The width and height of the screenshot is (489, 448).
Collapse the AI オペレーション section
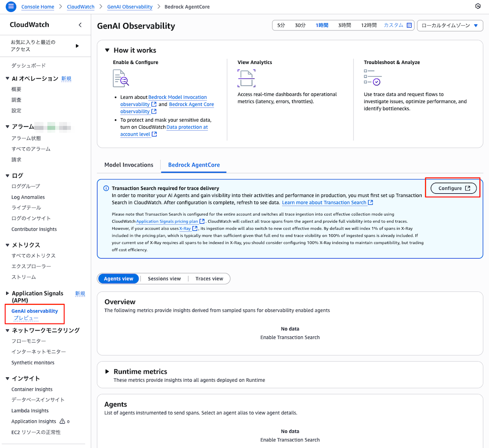point(8,79)
